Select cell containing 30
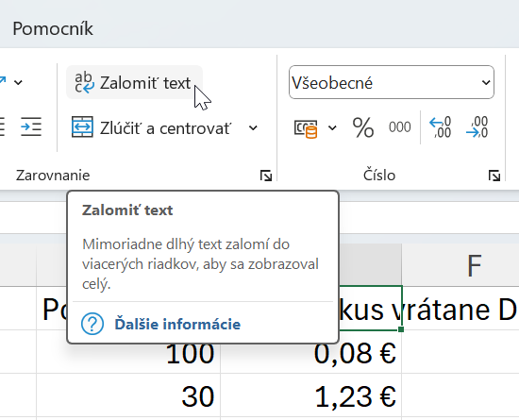This screenshot has height=420, width=519. tap(128, 395)
